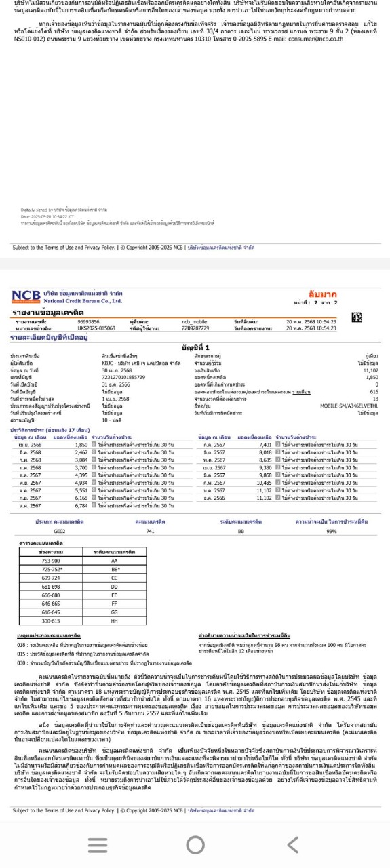Select balance '3,084' in the ก.พ. 2568 row
Image resolution: width=390 pixels, height=868 pixels.
point(81,460)
